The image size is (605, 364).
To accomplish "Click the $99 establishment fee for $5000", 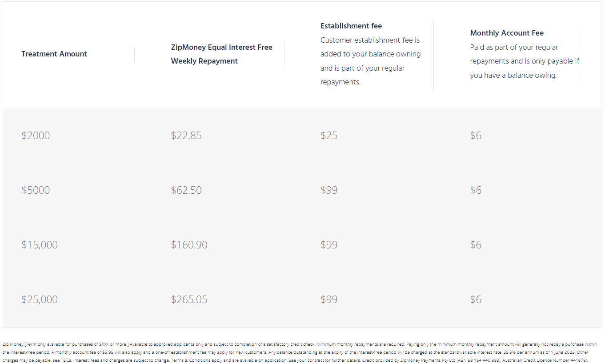I will [x=329, y=190].
